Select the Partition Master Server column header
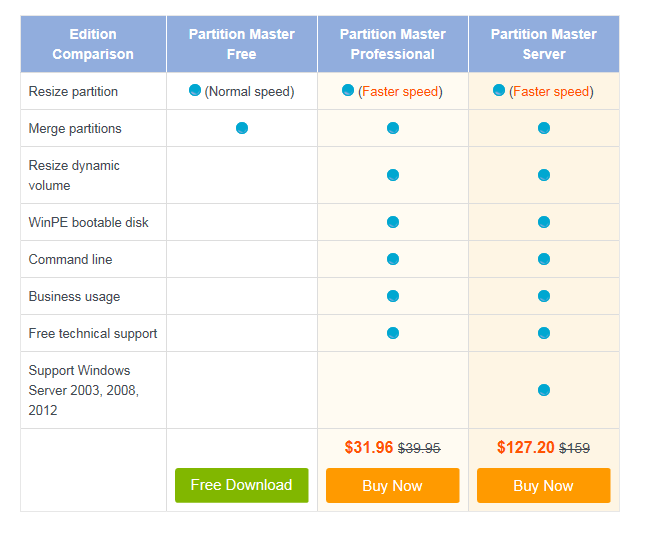 tap(544, 44)
